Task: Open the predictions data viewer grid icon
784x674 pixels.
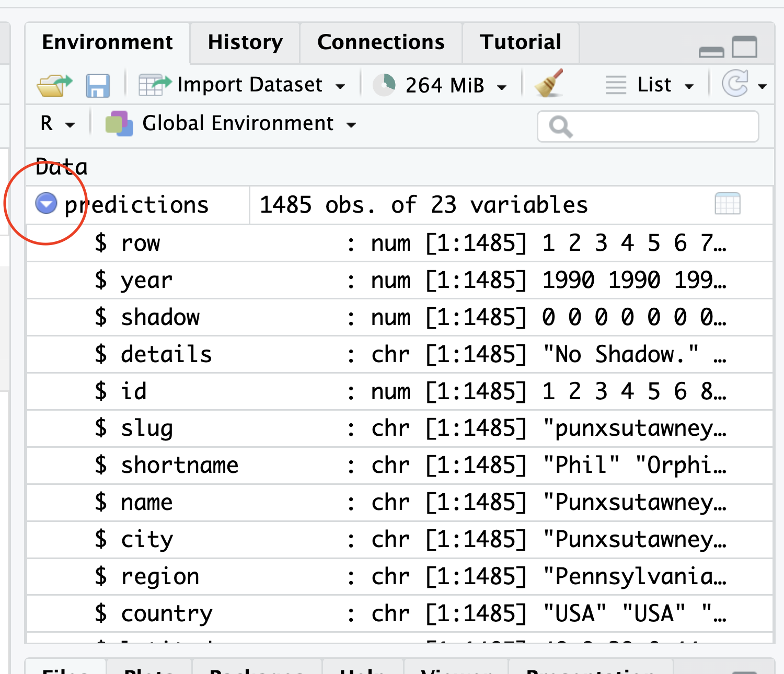Action: click(728, 204)
